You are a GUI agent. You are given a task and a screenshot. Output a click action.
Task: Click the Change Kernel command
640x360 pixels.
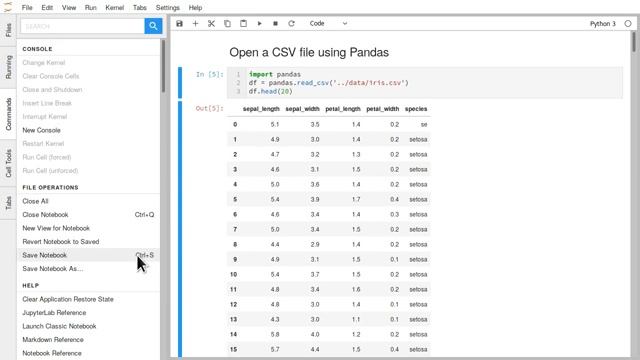click(x=88, y=62)
